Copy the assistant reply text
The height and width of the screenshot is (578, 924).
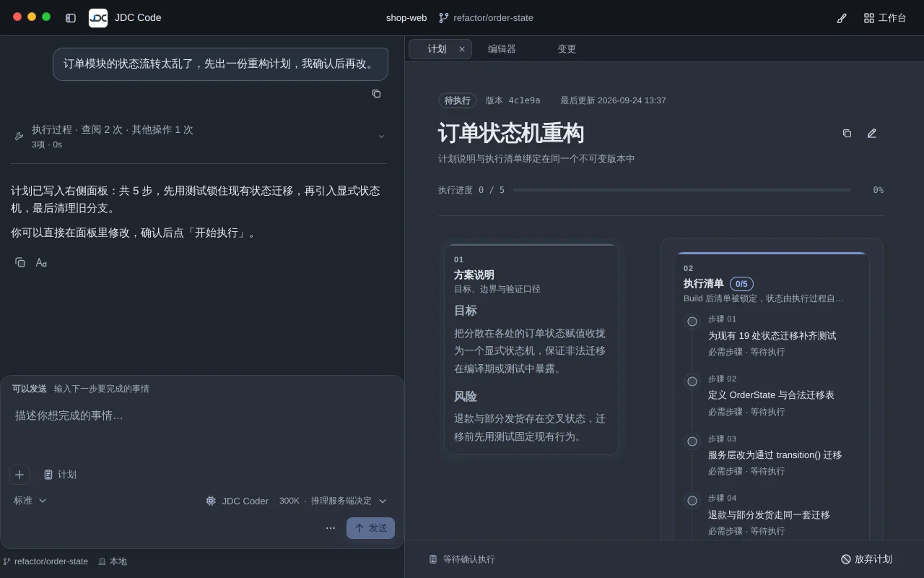[x=20, y=262]
